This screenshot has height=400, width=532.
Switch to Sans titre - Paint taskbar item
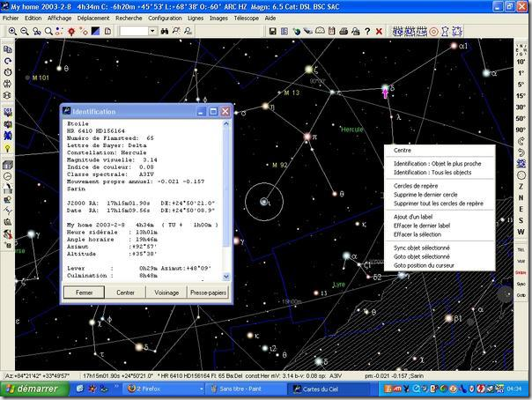pos(246,389)
